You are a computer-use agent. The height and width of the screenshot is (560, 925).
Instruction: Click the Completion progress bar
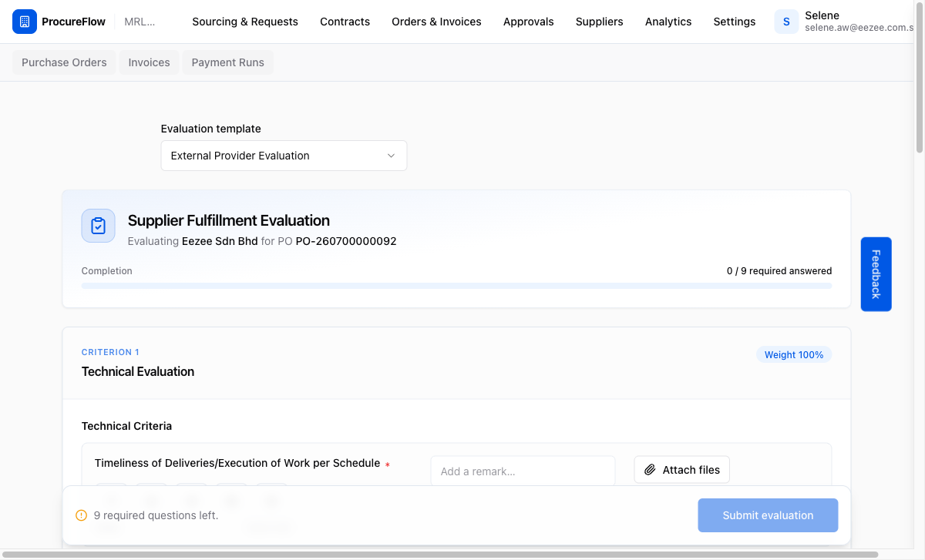click(x=456, y=286)
